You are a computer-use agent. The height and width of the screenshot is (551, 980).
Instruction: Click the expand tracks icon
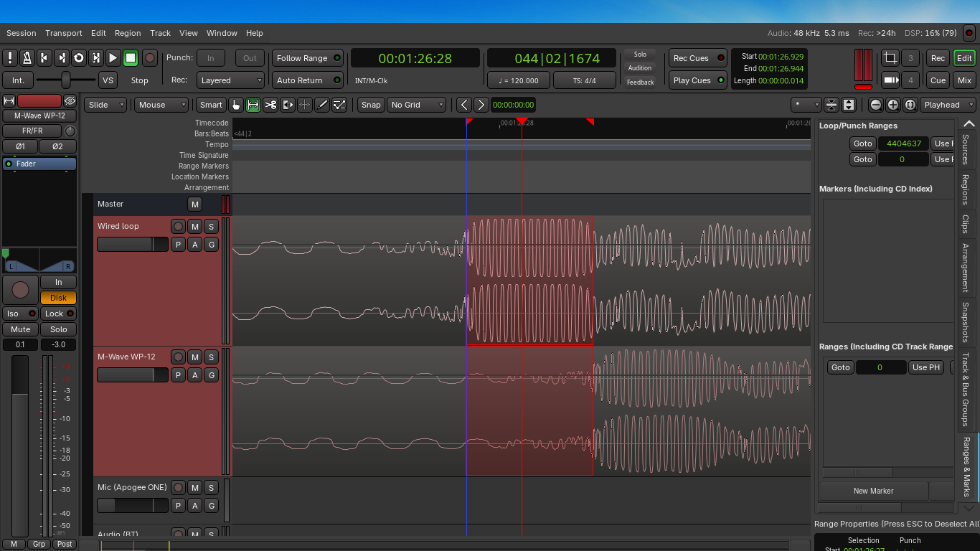(x=849, y=105)
